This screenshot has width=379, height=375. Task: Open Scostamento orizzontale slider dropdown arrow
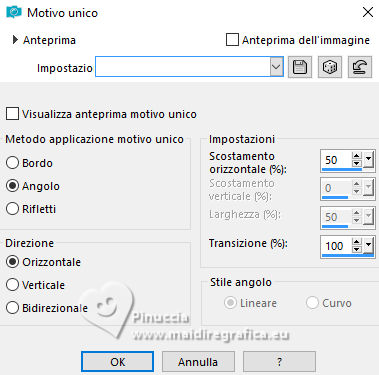368,160
